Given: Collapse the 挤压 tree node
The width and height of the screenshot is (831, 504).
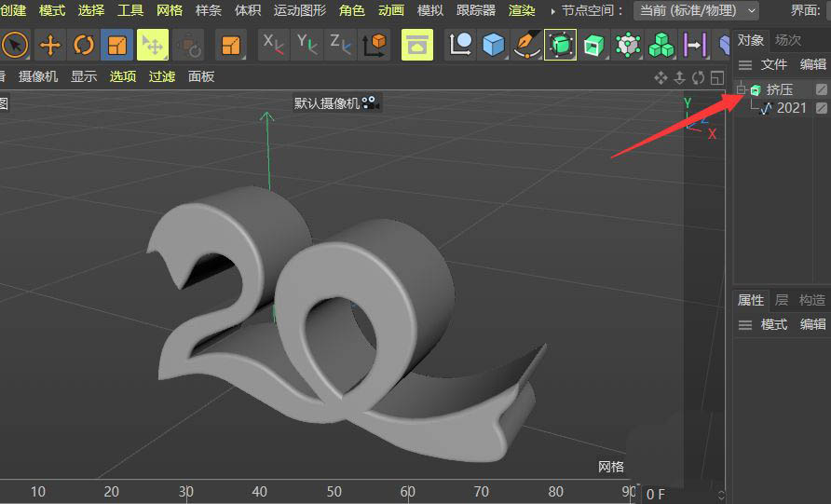Looking at the screenshot, I should click(x=741, y=90).
